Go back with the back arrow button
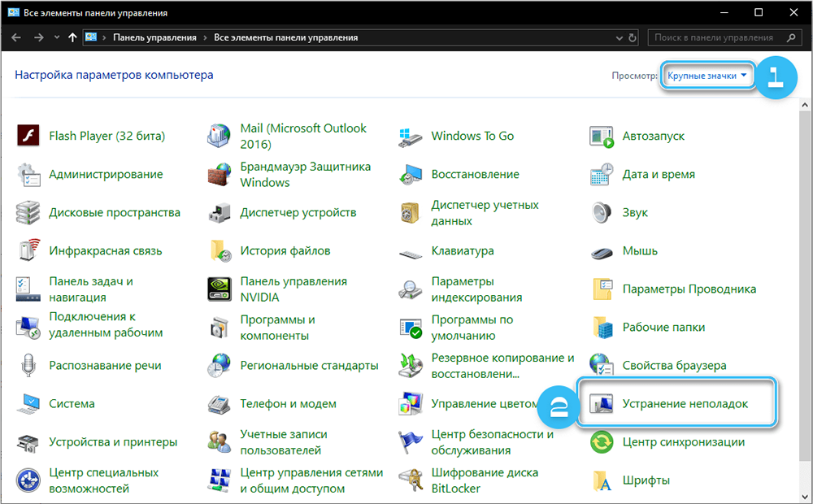This screenshot has width=813, height=504. click(x=16, y=37)
